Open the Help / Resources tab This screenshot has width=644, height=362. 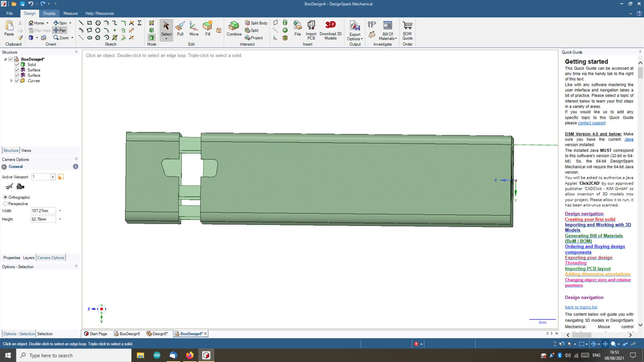click(100, 13)
